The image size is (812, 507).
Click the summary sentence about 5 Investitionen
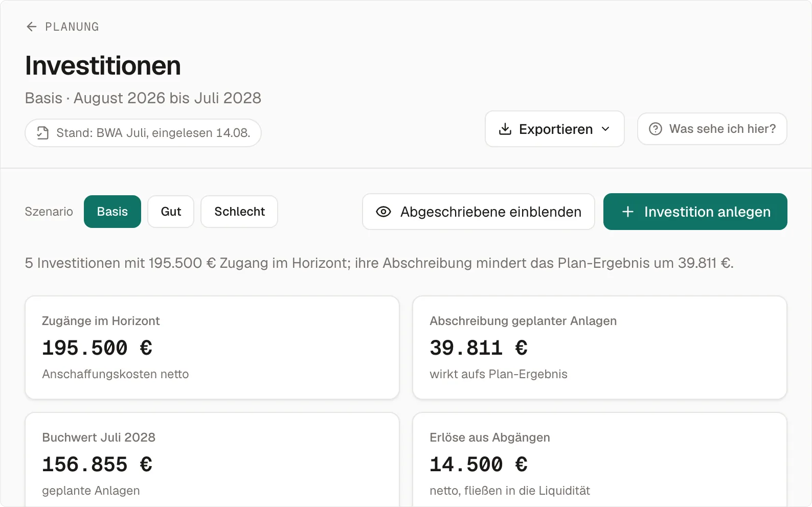coord(379,263)
